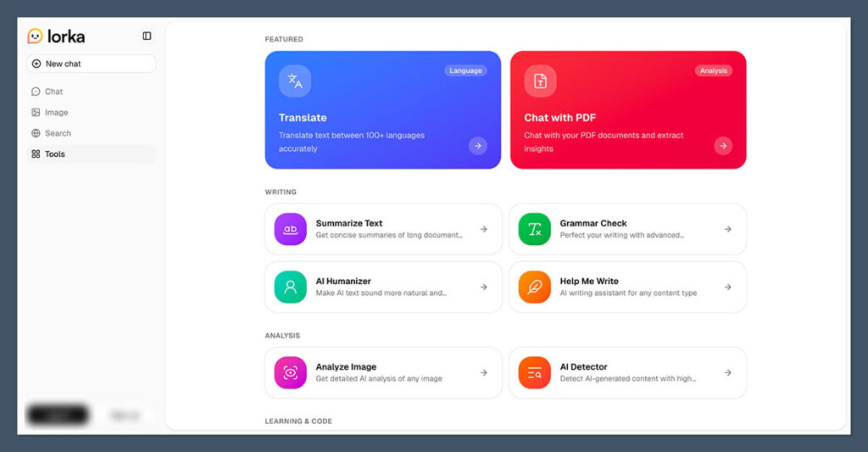This screenshot has height=452, width=868.
Task: Click the arrow button on Chat with PDF card
Action: pos(723,146)
